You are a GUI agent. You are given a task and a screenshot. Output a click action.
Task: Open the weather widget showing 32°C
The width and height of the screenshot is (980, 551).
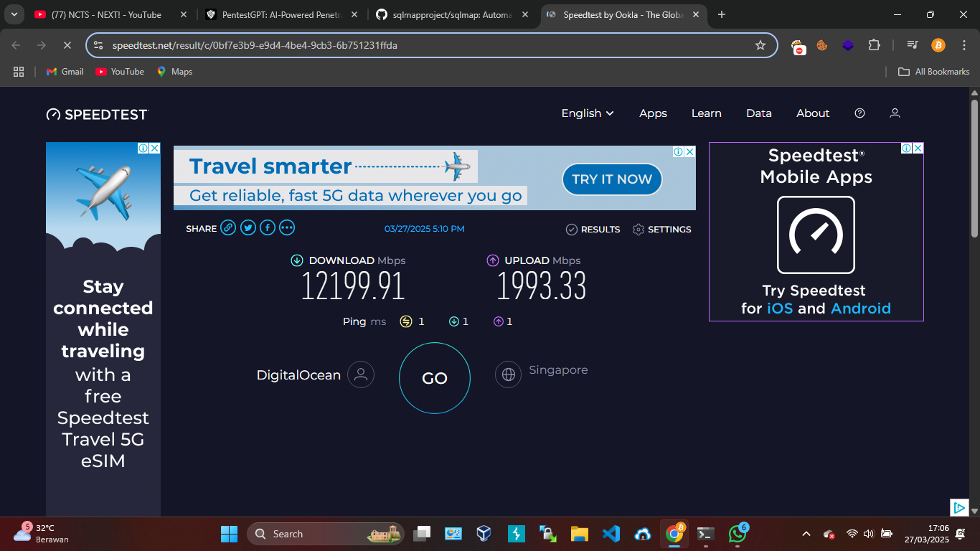(x=41, y=534)
